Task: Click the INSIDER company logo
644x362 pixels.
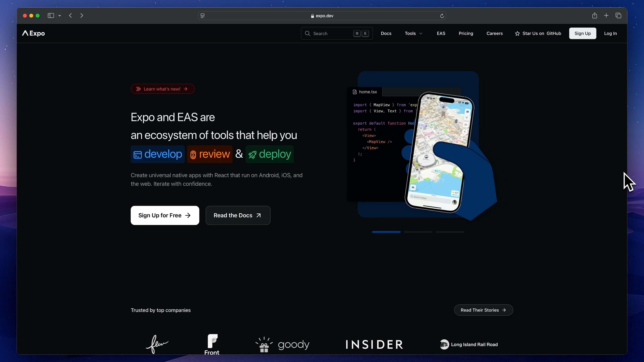Action: pos(374,345)
